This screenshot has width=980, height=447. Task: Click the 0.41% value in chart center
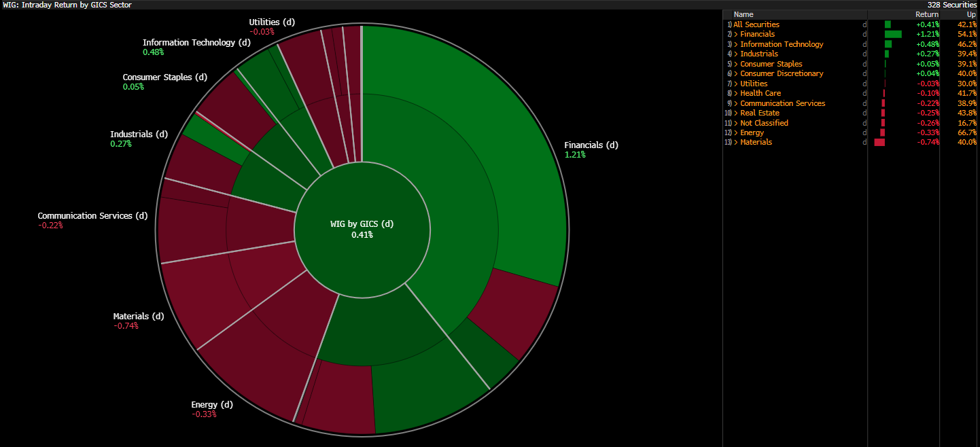tap(362, 234)
